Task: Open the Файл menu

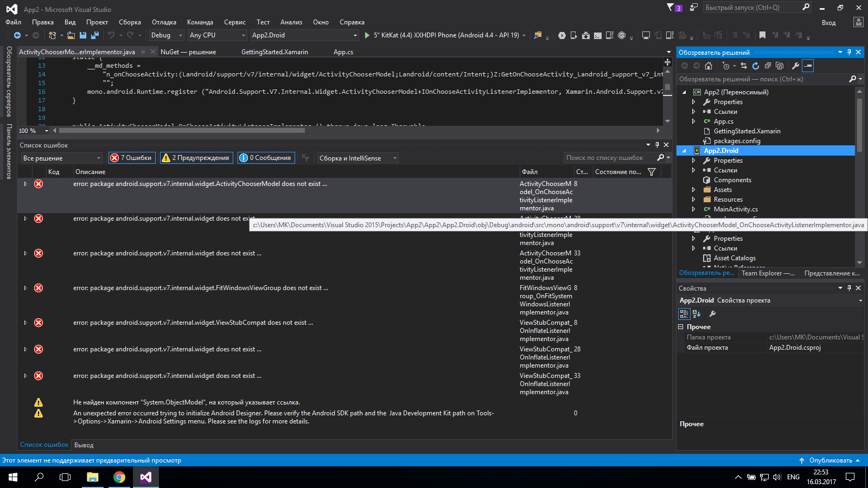Action: 14,22
